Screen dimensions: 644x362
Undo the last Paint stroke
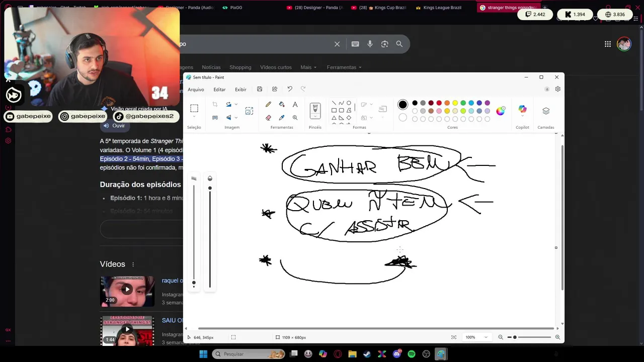[290, 89]
